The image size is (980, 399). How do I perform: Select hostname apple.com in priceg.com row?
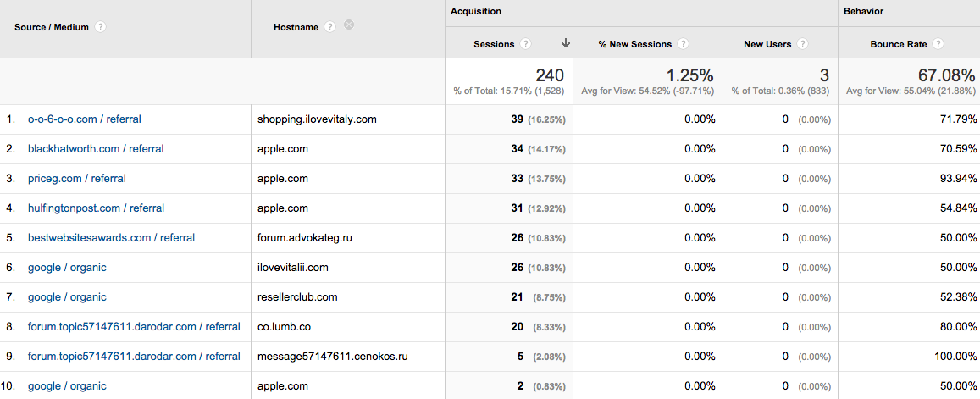click(283, 178)
